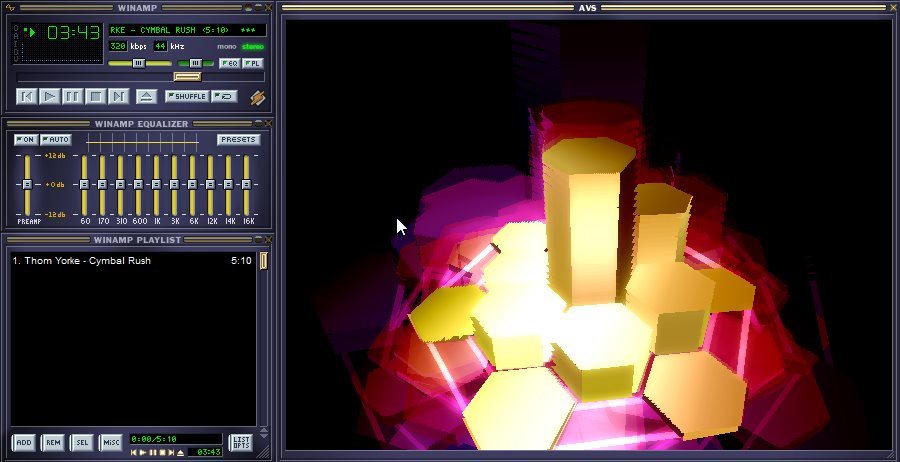Click the volume slider handle
900x462 pixels.
[x=138, y=63]
